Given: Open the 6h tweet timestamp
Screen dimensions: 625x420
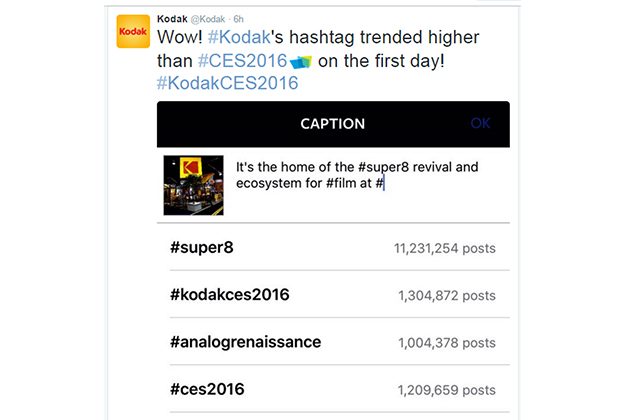Looking at the screenshot, I should tap(240, 19).
